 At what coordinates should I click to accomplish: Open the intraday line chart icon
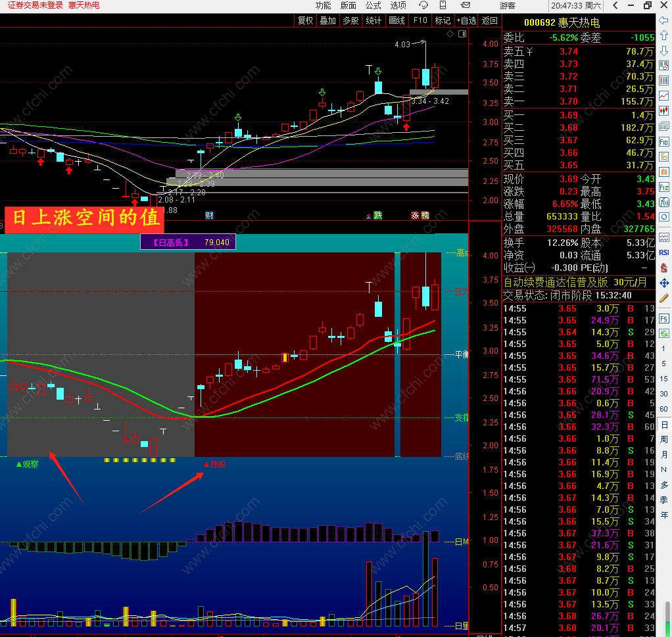click(x=664, y=95)
